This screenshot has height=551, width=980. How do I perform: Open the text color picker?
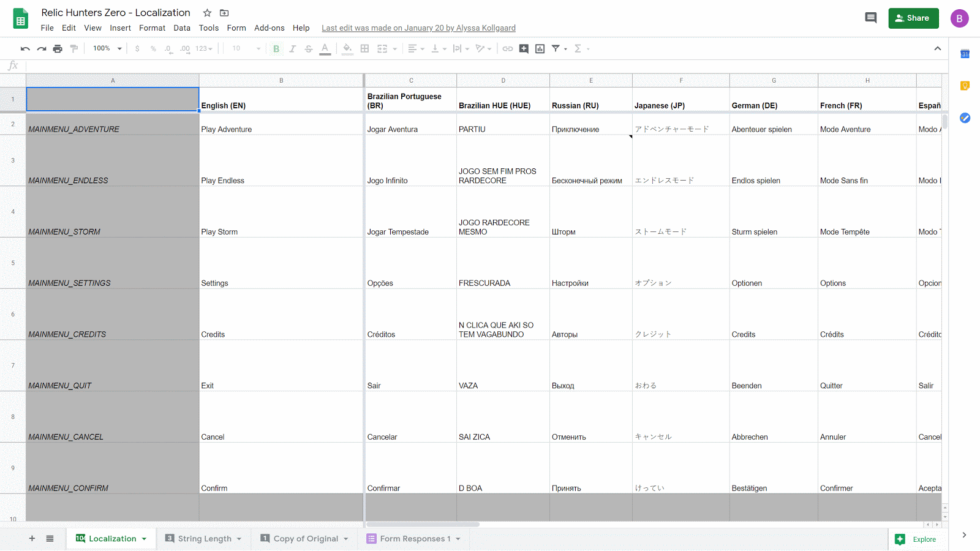tap(325, 48)
